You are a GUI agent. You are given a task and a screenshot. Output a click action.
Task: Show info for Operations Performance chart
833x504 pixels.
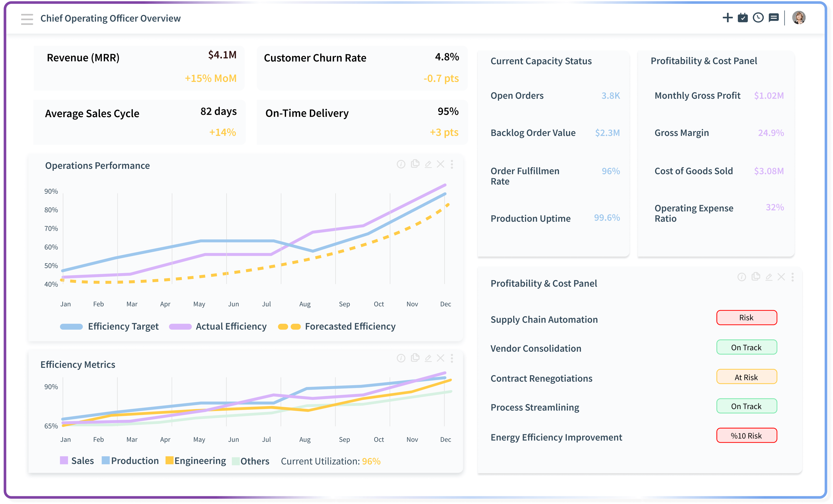tap(401, 165)
